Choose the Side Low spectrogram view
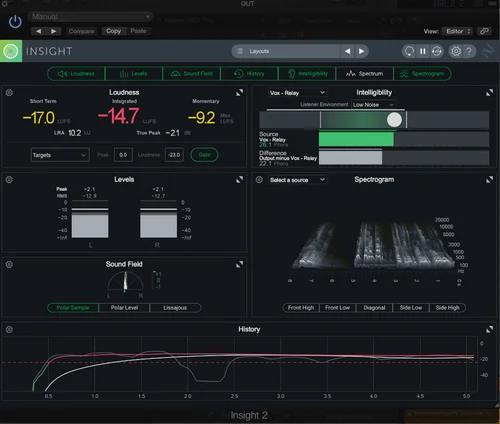 point(411,308)
